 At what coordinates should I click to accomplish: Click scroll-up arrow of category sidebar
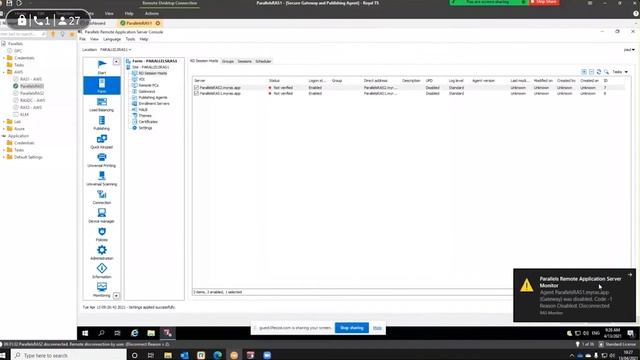click(116, 62)
